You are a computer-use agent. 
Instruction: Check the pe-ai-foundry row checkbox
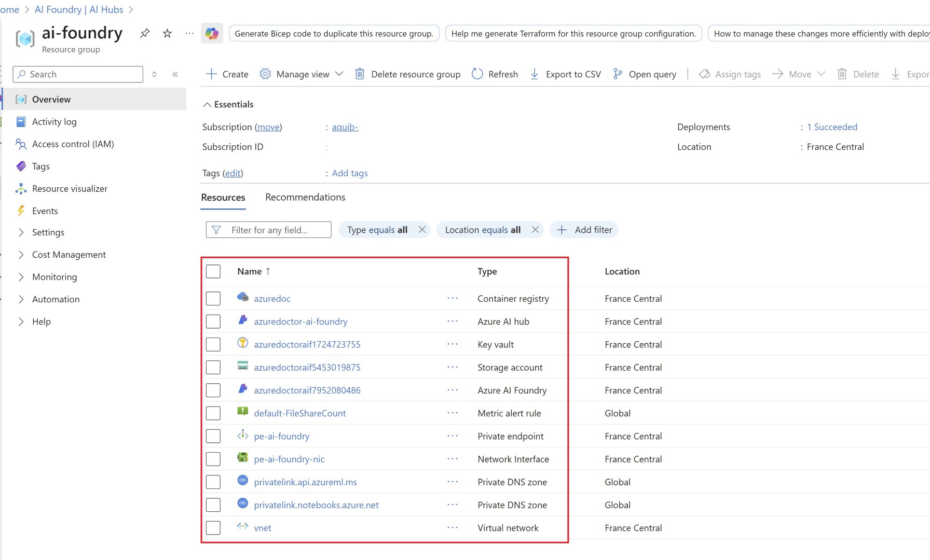click(x=213, y=436)
